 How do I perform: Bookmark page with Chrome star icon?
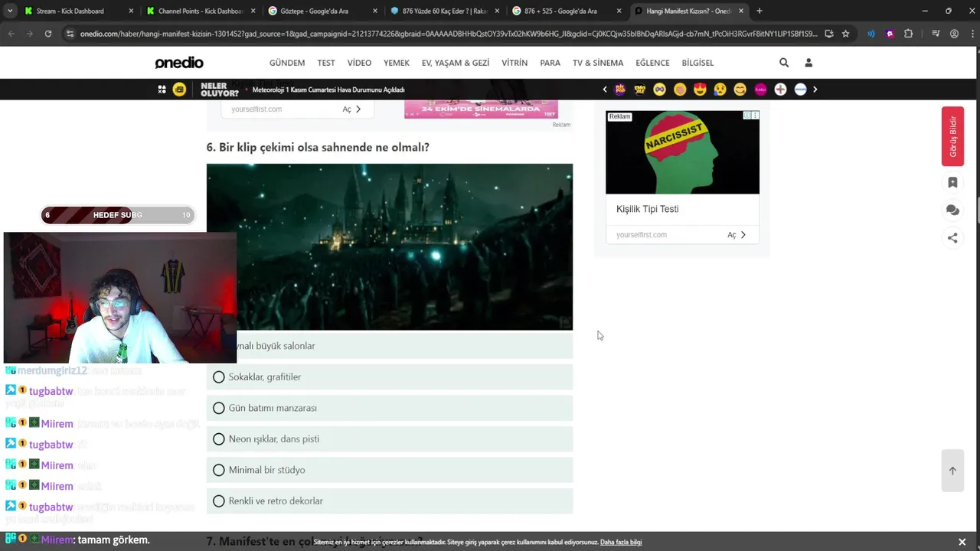point(845,34)
